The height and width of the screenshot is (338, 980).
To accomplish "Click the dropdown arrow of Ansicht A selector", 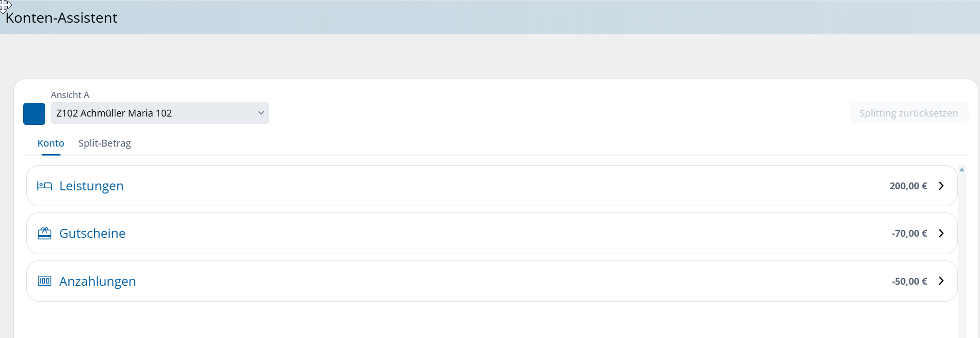I will (261, 113).
